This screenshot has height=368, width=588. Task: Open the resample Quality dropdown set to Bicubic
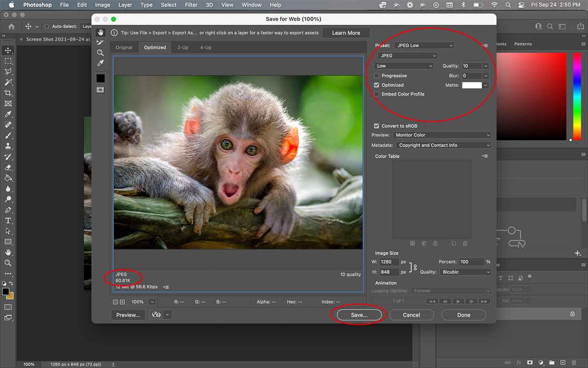click(465, 272)
